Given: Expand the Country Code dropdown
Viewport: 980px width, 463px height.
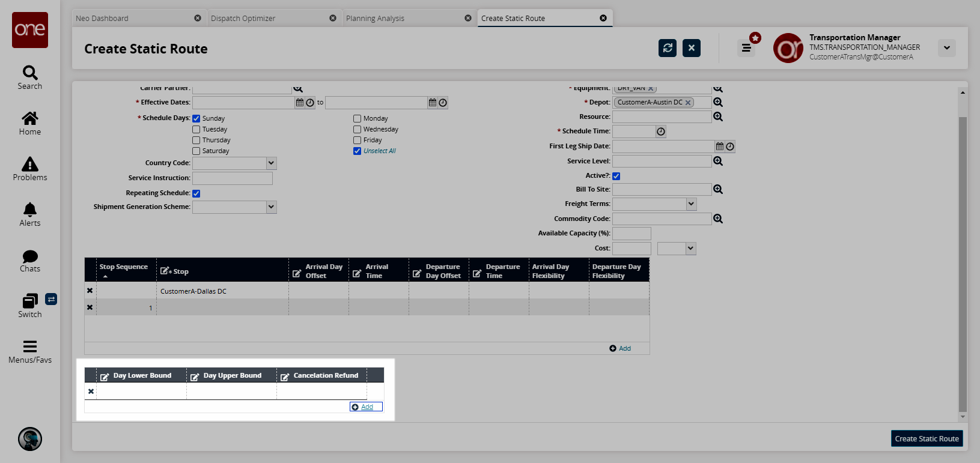Looking at the screenshot, I should 271,163.
